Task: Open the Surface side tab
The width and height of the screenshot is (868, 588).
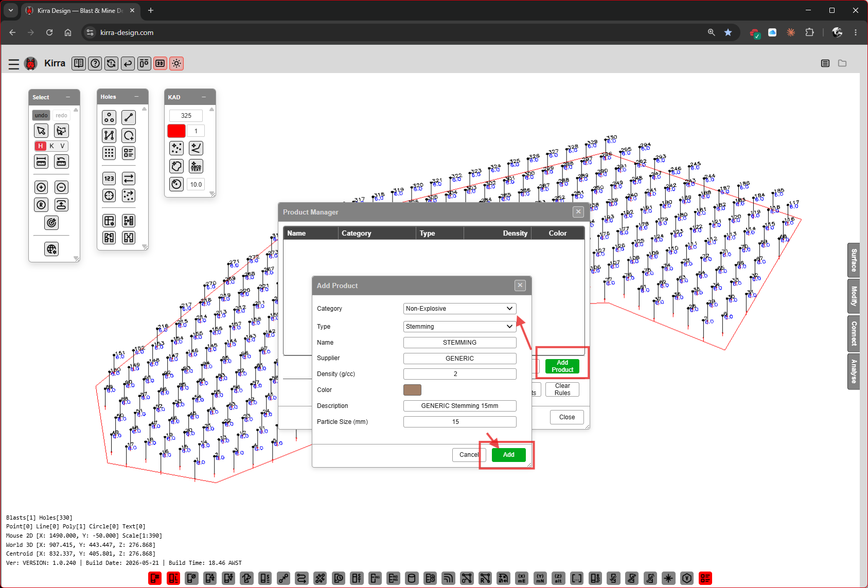Action: point(854,260)
